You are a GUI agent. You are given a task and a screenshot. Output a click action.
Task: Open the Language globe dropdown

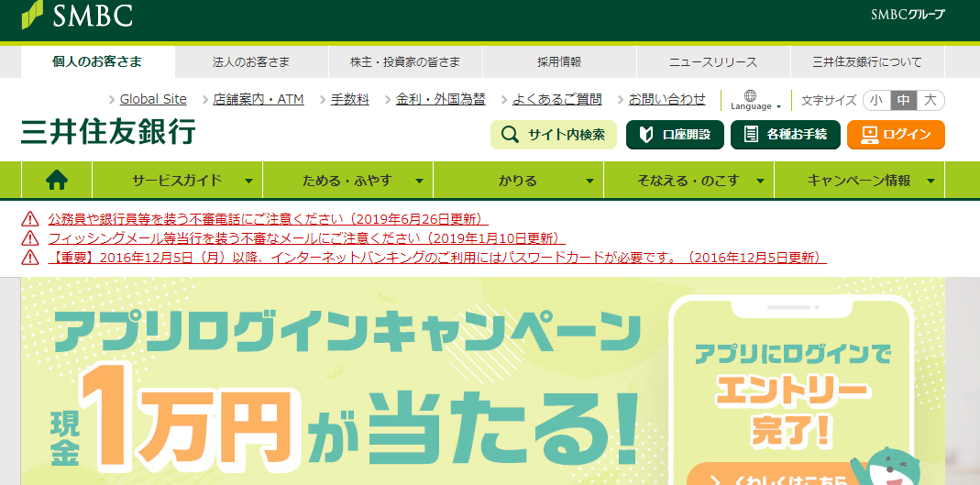pyautogui.click(x=755, y=100)
